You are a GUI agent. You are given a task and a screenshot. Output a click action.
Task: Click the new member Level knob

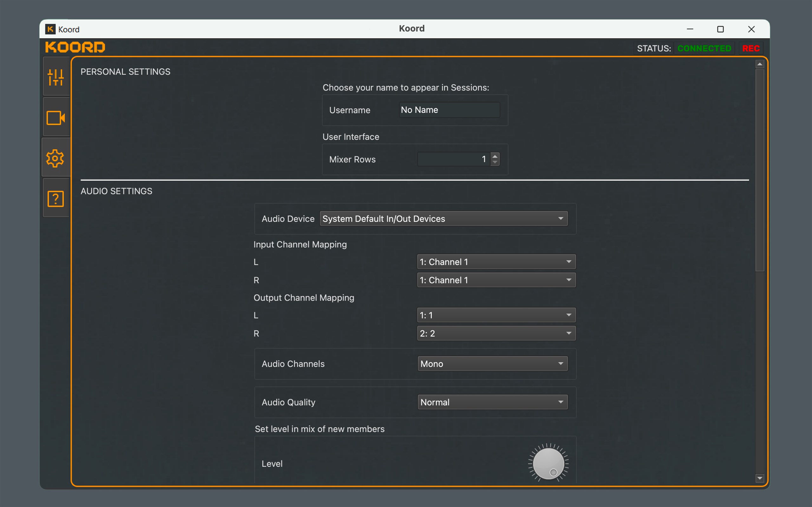coord(548,464)
